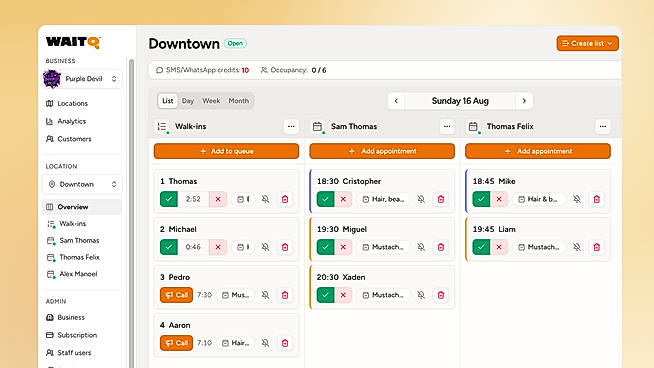654x368 pixels.
Task: Cancel Michael walk-in with red X
Action: tap(218, 247)
